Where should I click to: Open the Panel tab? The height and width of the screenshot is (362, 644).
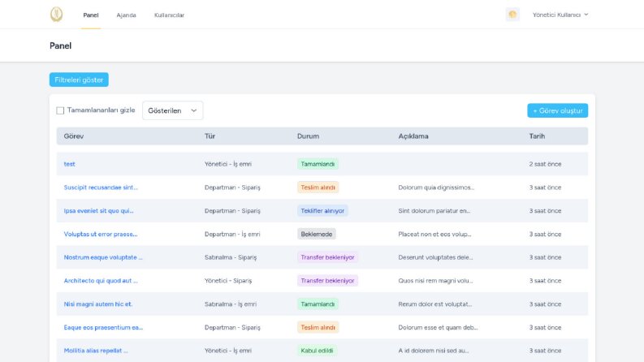[x=91, y=15]
